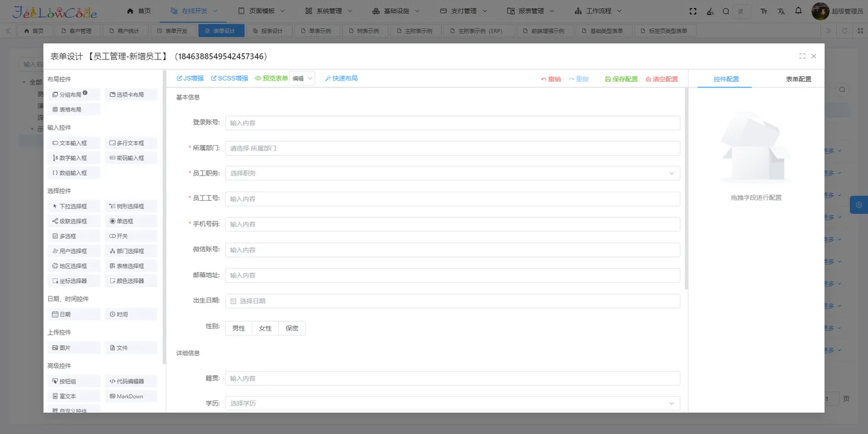Viewport: 868px width, 434px height.
Task: Select the 地区选择框 control
Action: tap(73, 266)
